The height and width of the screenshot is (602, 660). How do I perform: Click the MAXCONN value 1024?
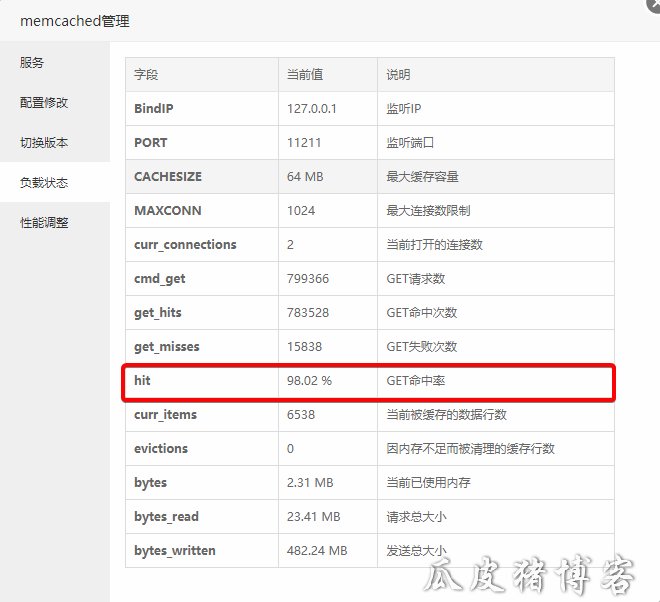tap(301, 211)
